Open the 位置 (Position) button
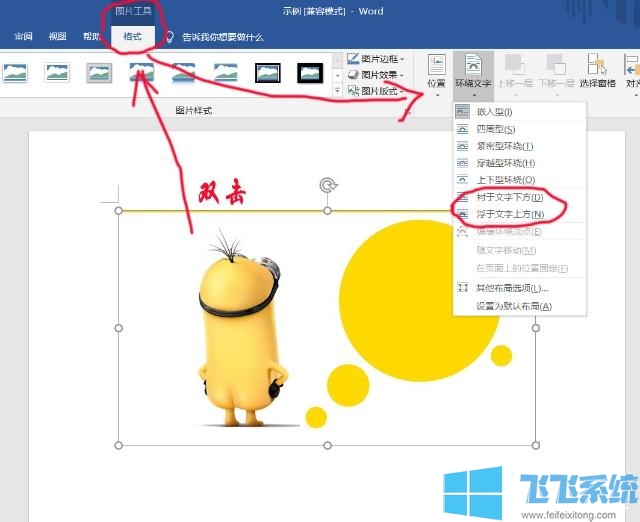The width and height of the screenshot is (640, 522). tap(436, 72)
